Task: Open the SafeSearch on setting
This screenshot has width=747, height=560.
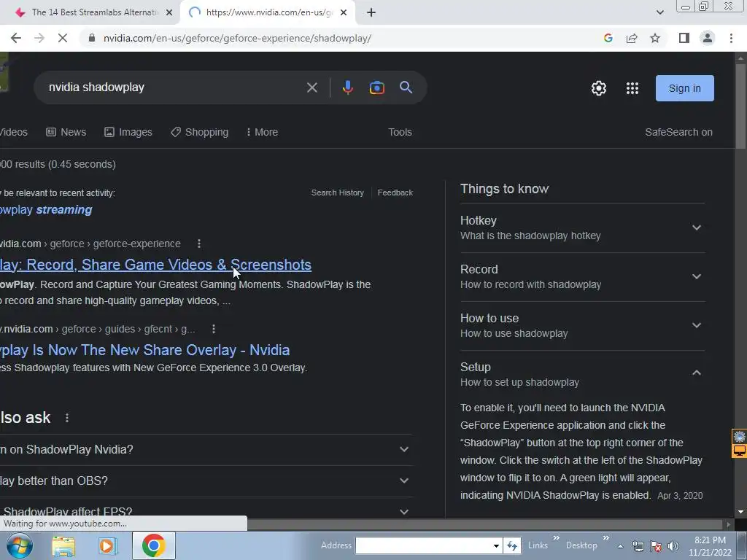Action: [678, 133]
